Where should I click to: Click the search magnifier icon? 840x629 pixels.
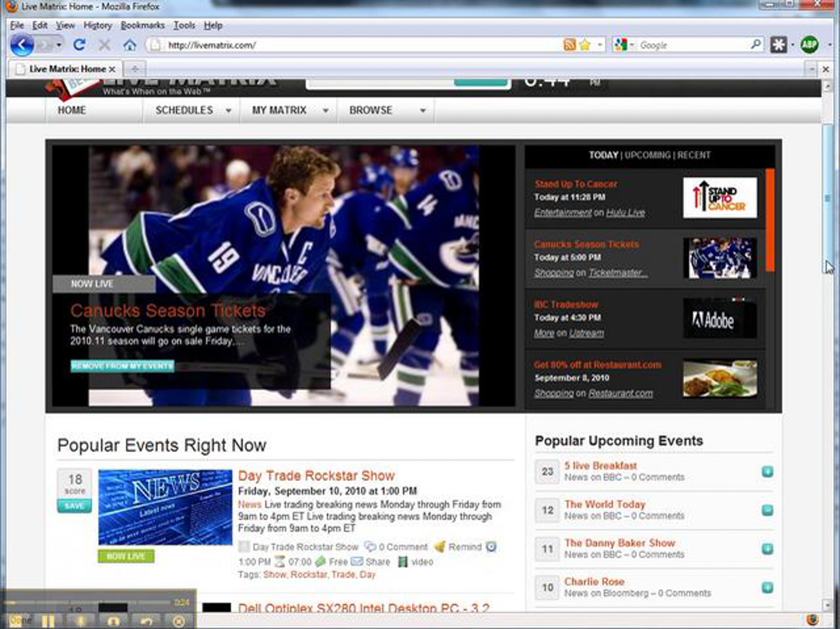[756, 44]
